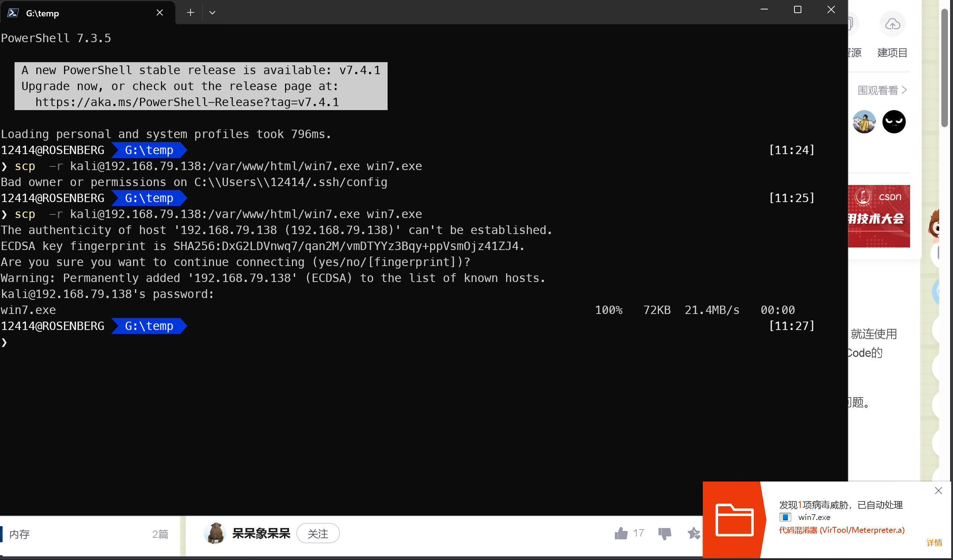The height and width of the screenshot is (560, 953).
Task: Click the star favorite icon
Action: [694, 533]
